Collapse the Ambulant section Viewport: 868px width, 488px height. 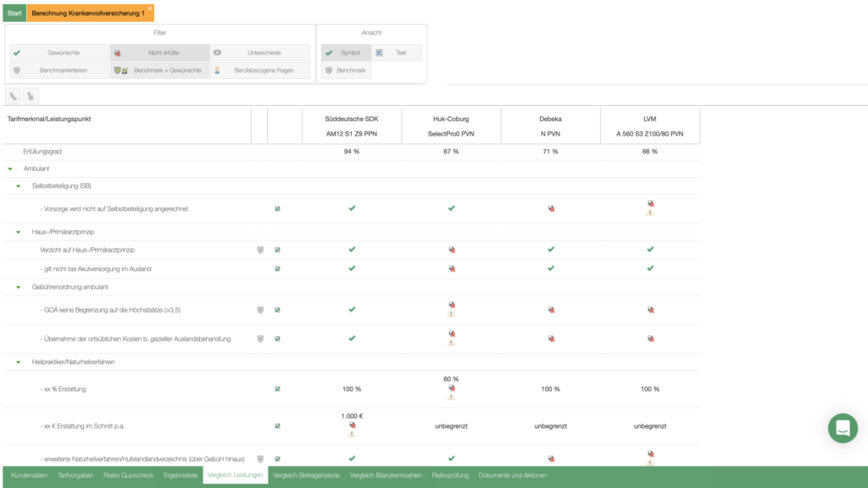[x=10, y=169]
